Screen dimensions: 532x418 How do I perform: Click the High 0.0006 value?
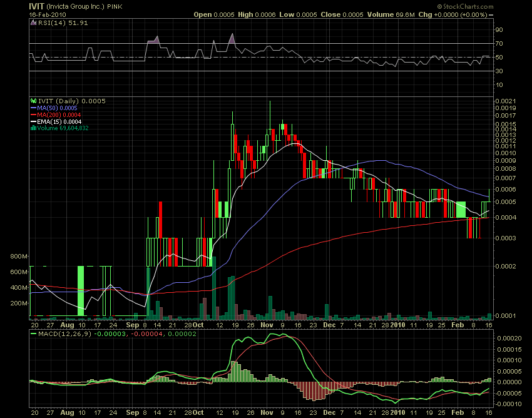pos(257,14)
